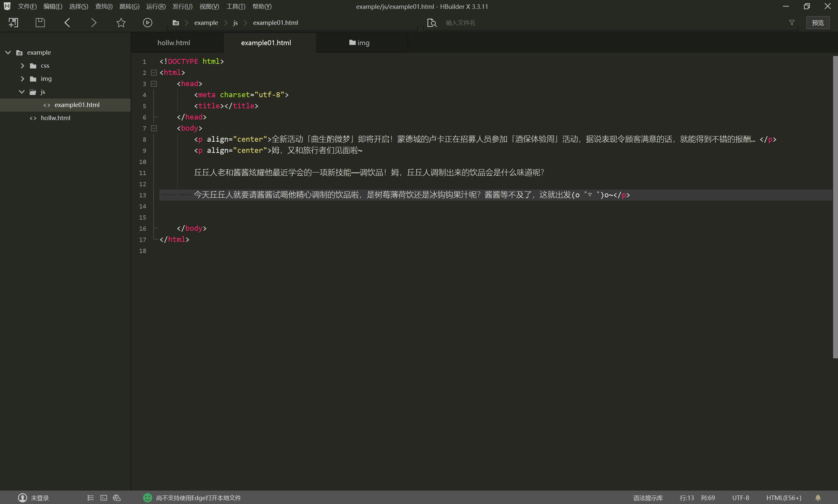Viewport: 838px width, 504px height.
Task: Click the notification bell icon
Action: tap(818, 498)
